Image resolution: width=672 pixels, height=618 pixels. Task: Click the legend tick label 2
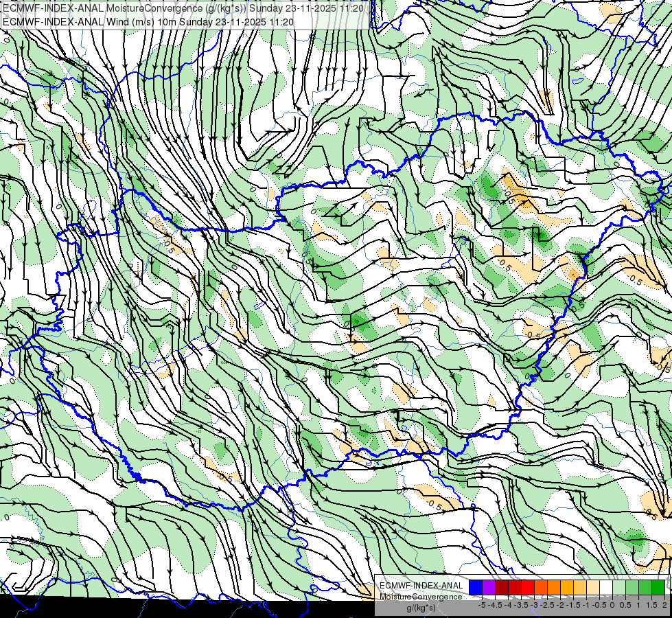pos(664,605)
